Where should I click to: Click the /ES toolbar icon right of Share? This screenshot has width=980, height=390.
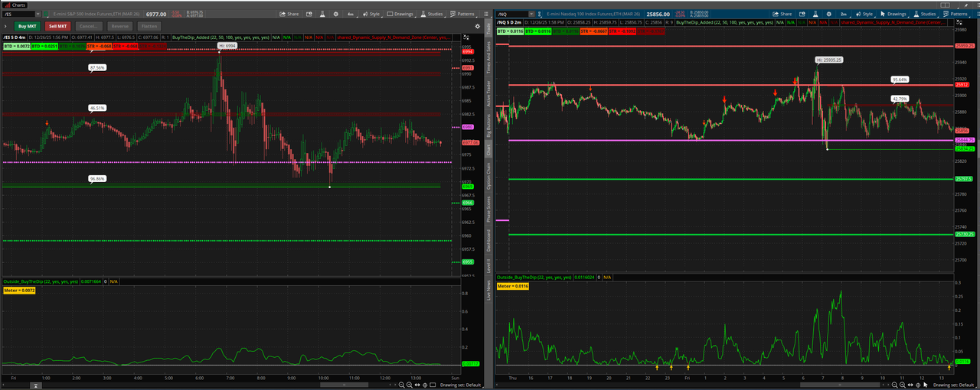tap(309, 14)
